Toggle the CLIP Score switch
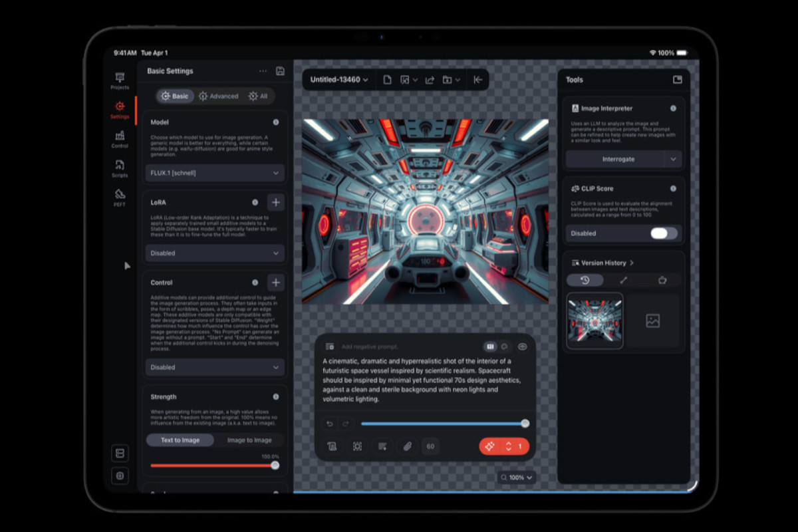Viewport: 798px width, 532px height. (663, 233)
